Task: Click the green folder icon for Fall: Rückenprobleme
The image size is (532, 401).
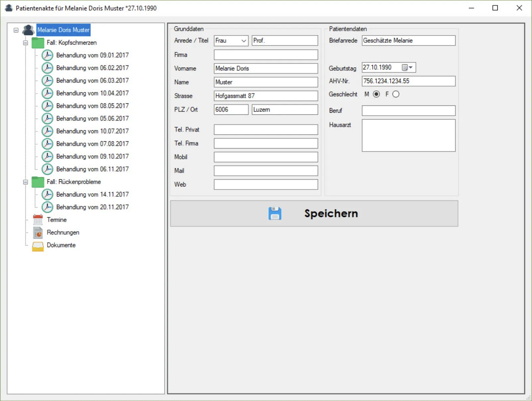Action: pos(38,182)
